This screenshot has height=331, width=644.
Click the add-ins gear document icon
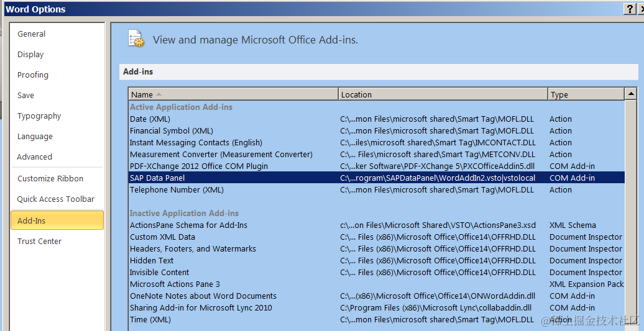[x=136, y=39]
